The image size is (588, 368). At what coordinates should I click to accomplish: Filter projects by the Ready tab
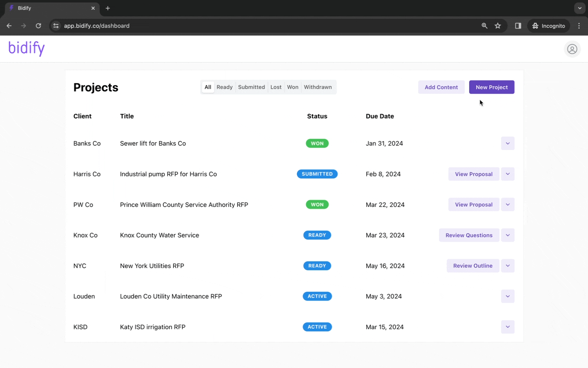(x=225, y=87)
